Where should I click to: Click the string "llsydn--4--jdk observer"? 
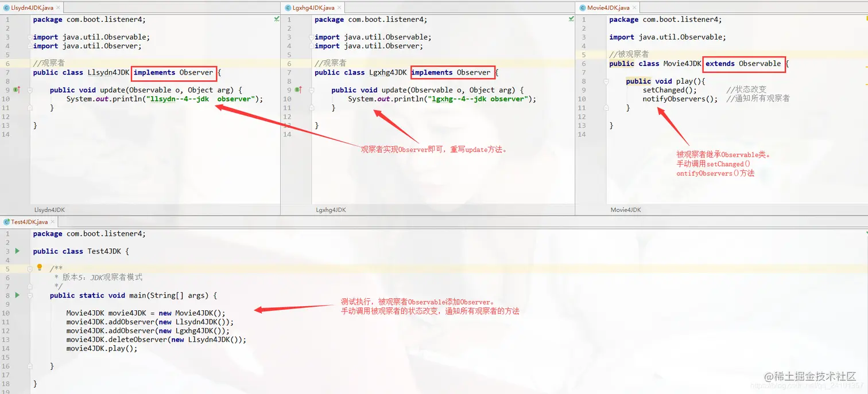(200, 99)
